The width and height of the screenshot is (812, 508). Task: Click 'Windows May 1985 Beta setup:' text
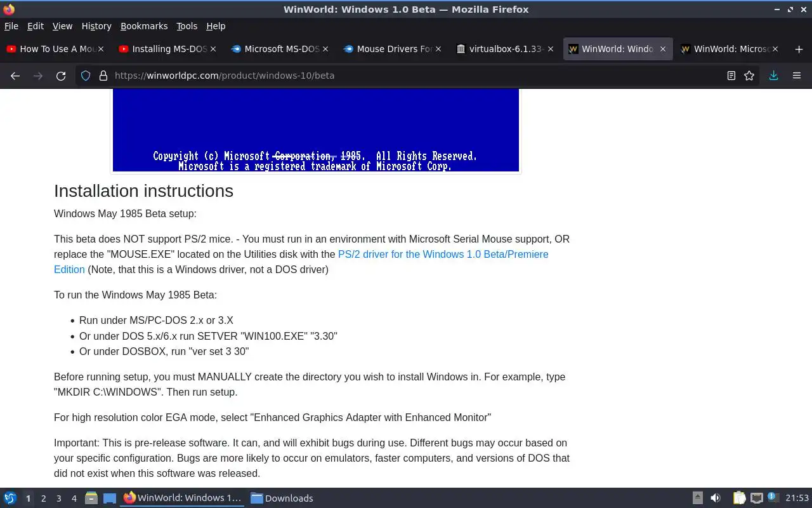pos(125,213)
